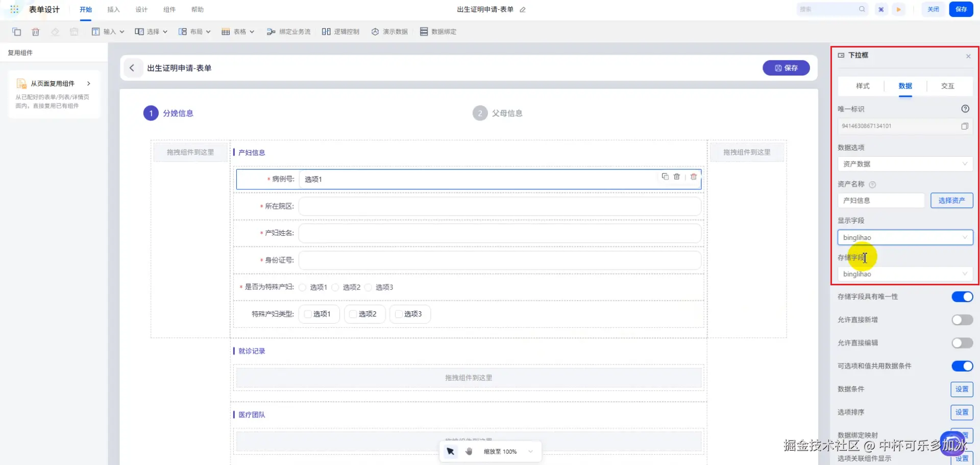
Task: Select radio 选项3 under 是否为特殊产妇
Action: pos(368,287)
